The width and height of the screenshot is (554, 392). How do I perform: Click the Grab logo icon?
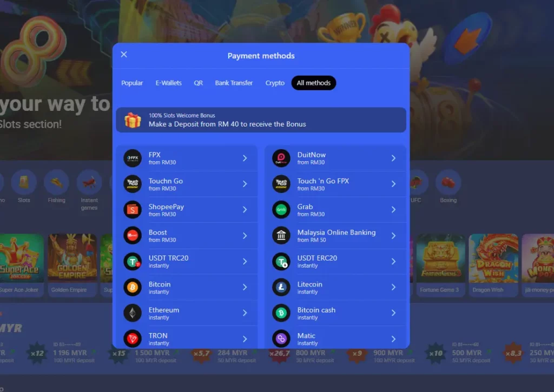[x=281, y=210]
